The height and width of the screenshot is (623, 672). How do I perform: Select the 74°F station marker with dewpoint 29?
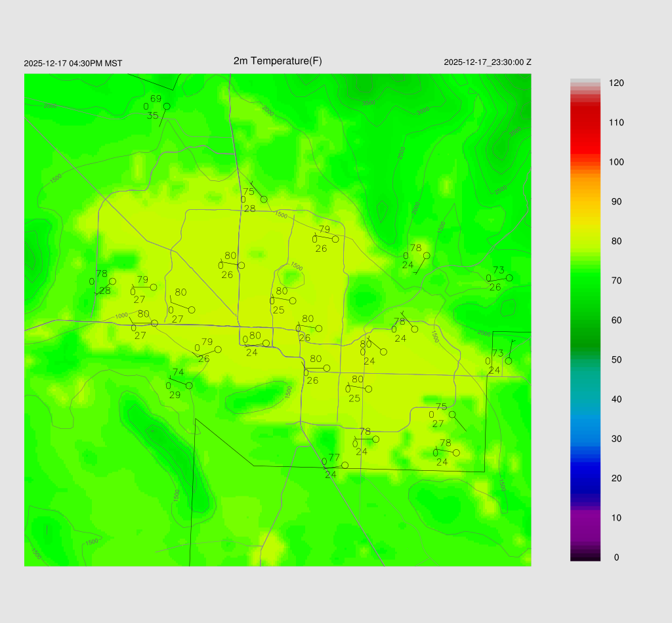189,386
